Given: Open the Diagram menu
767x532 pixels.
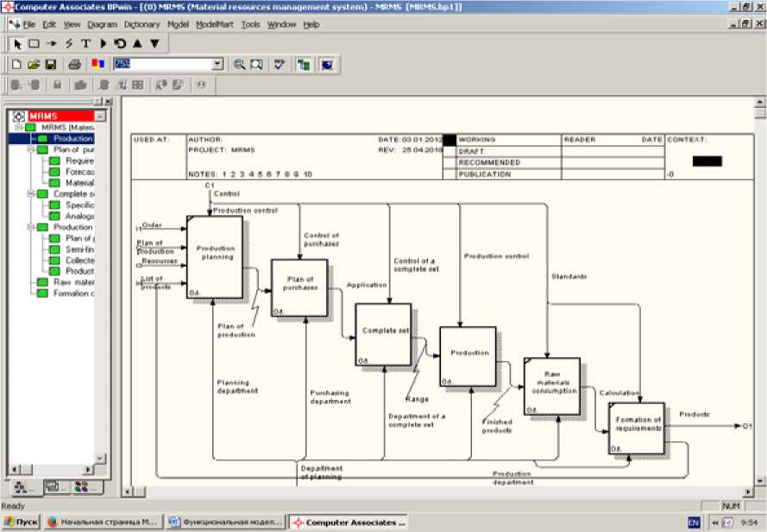Looking at the screenshot, I should click(x=103, y=25).
